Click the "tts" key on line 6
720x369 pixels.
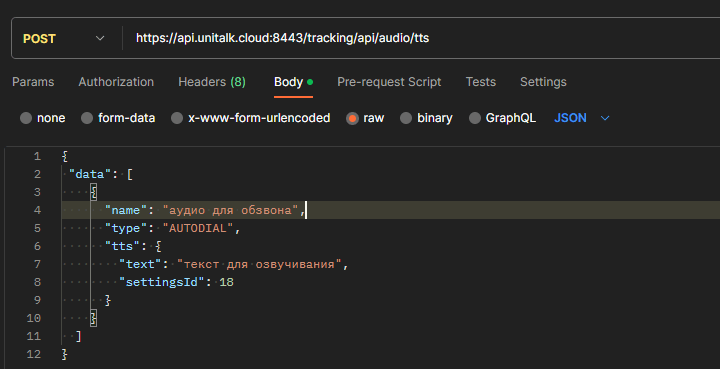[x=122, y=246]
